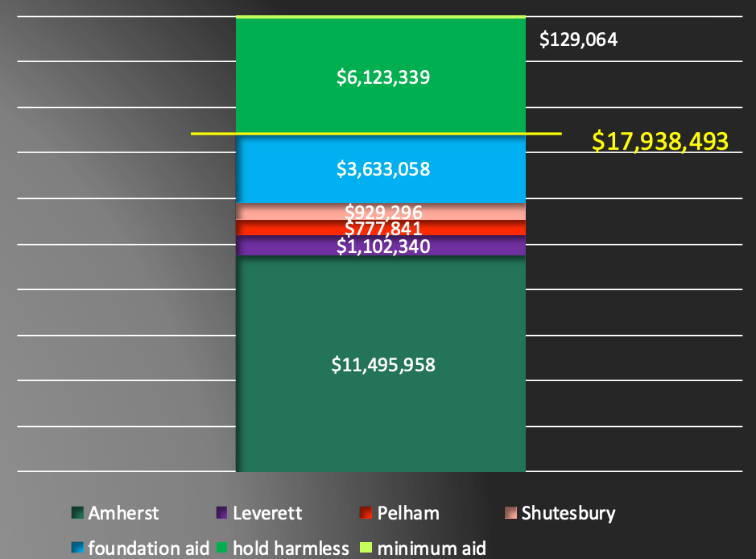Select the $3,633,058 data label
The width and height of the screenshot is (756, 559).
(383, 169)
